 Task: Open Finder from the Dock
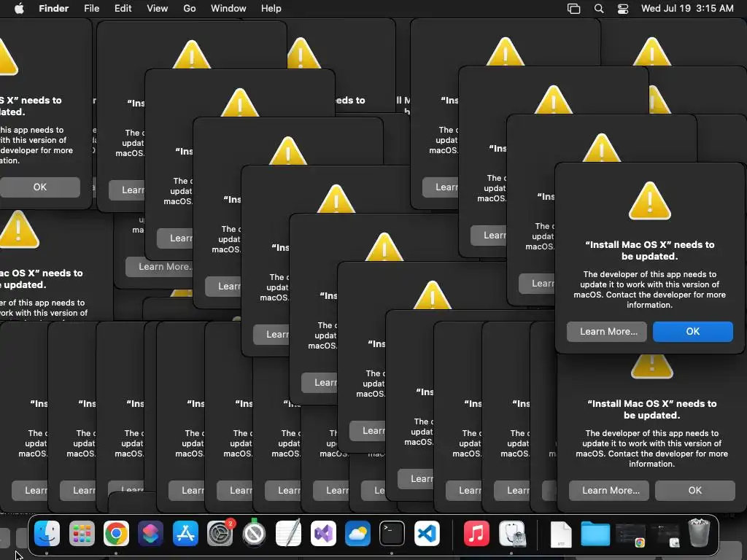click(x=47, y=533)
